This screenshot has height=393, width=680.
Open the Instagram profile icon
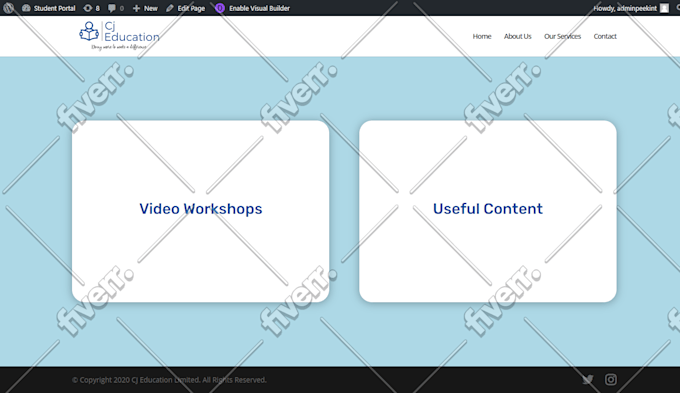(x=611, y=380)
